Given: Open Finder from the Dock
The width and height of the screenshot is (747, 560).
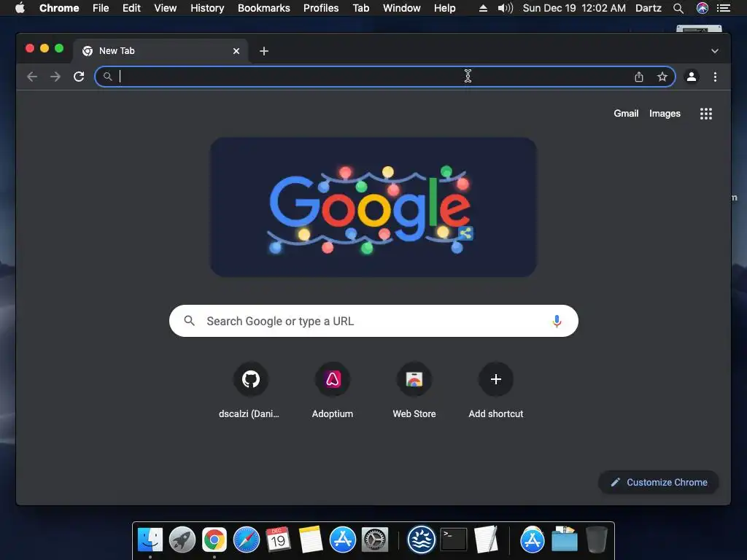Looking at the screenshot, I should 150,540.
